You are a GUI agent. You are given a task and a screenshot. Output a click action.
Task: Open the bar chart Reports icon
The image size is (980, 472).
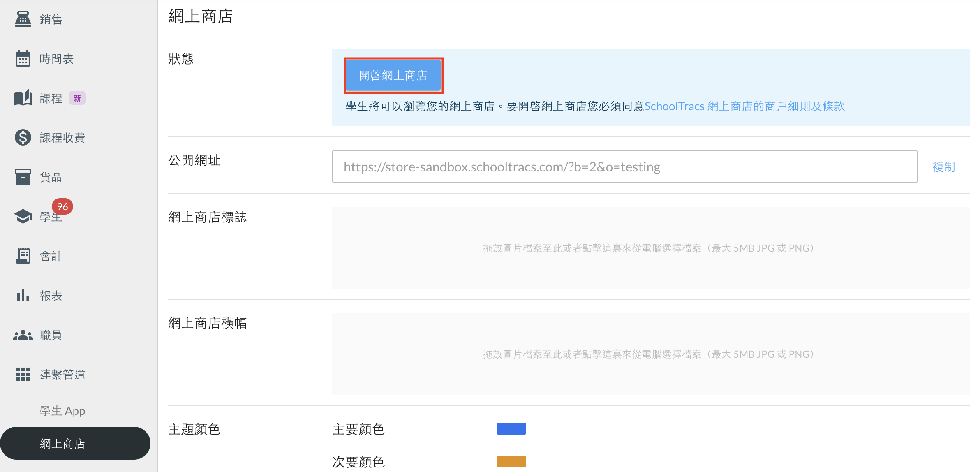click(23, 295)
